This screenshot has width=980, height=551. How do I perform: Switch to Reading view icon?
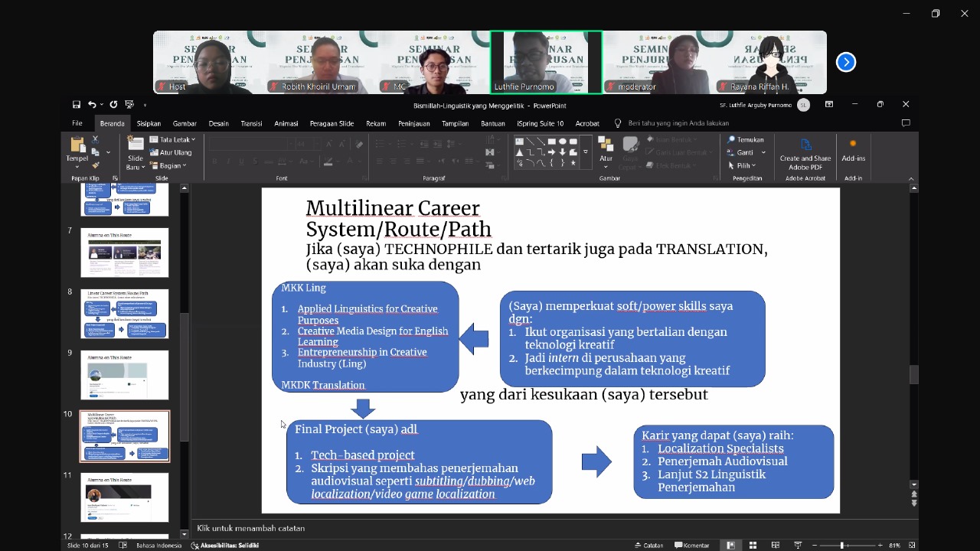coord(776,546)
